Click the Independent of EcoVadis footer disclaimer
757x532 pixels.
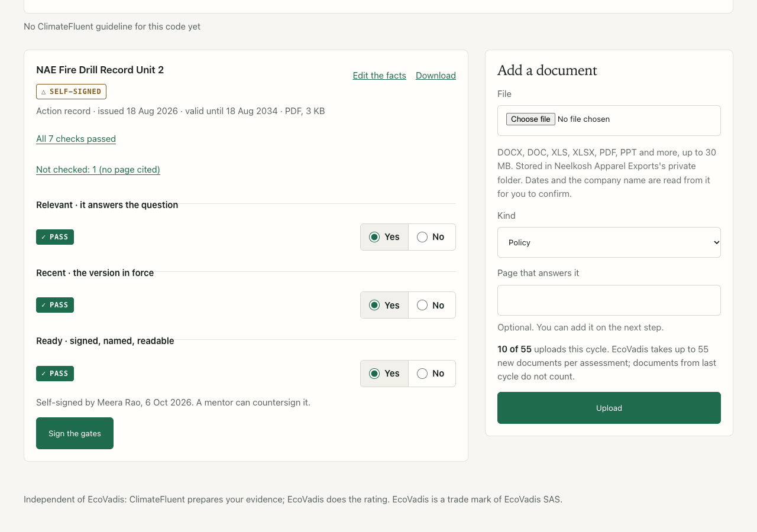[x=293, y=499]
